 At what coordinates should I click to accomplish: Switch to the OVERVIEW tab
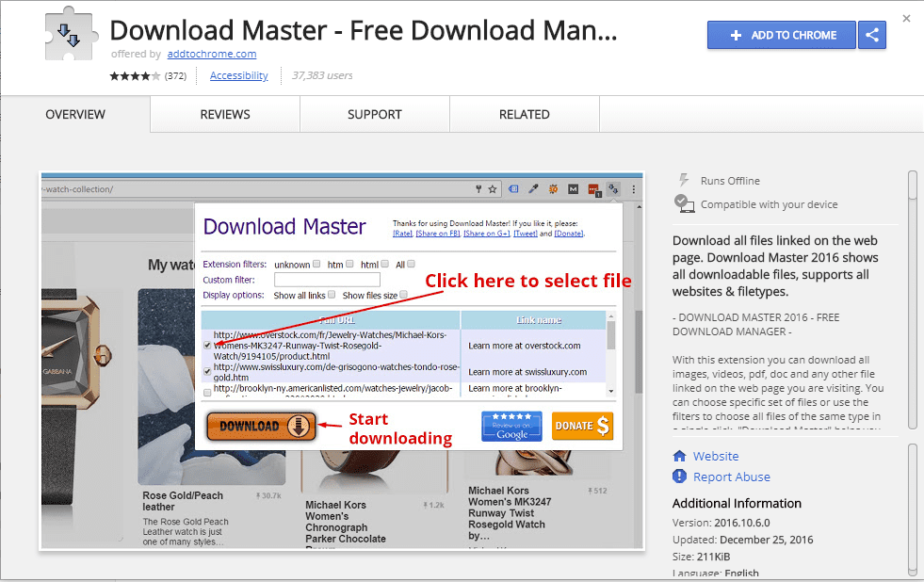click(x=75, y=114)
